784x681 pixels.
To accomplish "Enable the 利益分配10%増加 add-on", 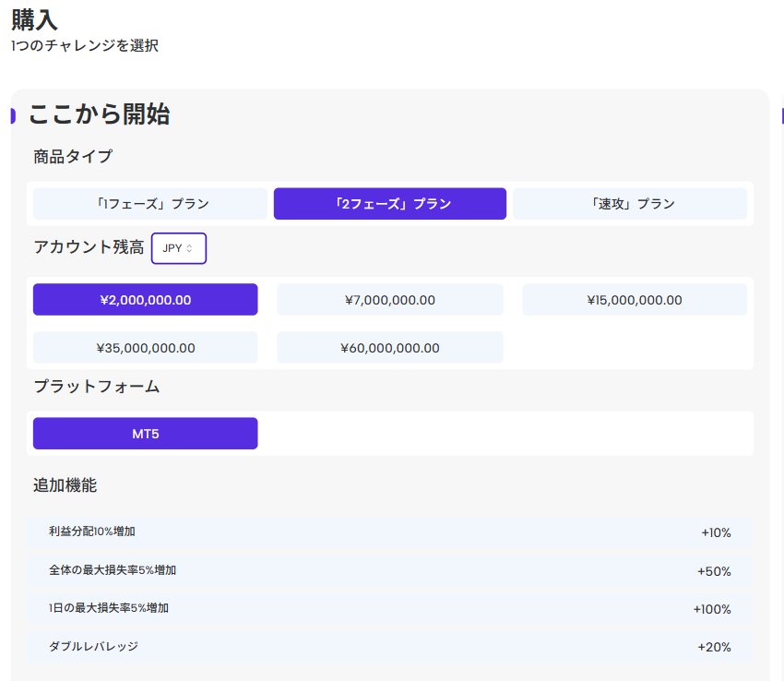I will click(390, 532).
